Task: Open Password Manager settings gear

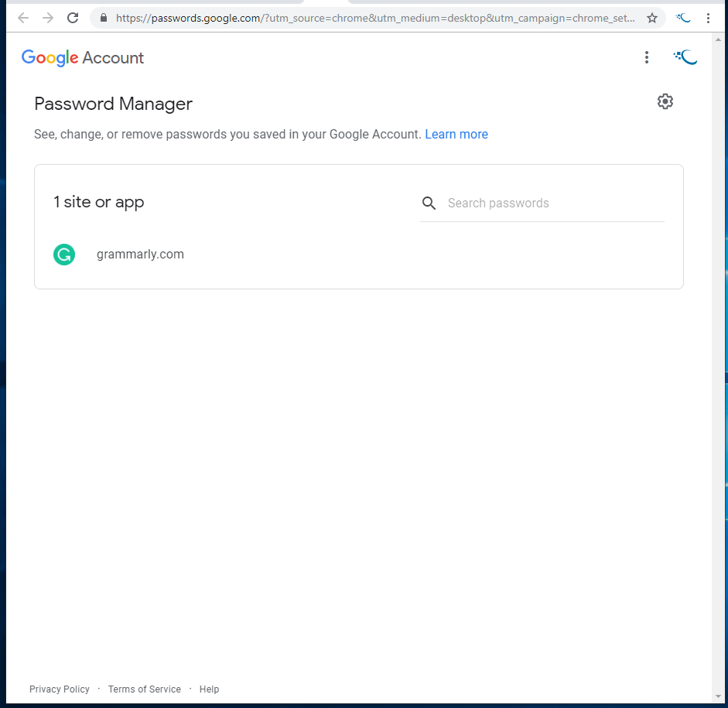Action: (x=665, y=101)
